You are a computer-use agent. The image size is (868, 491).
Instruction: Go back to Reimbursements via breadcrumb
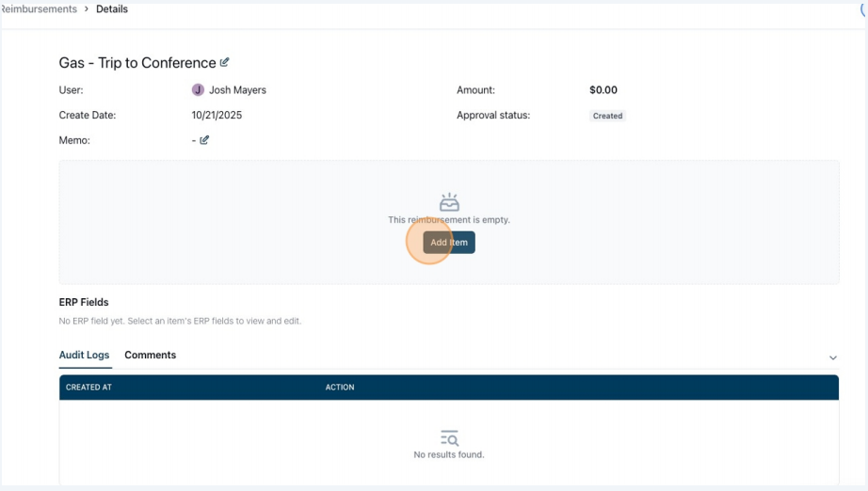39,8
